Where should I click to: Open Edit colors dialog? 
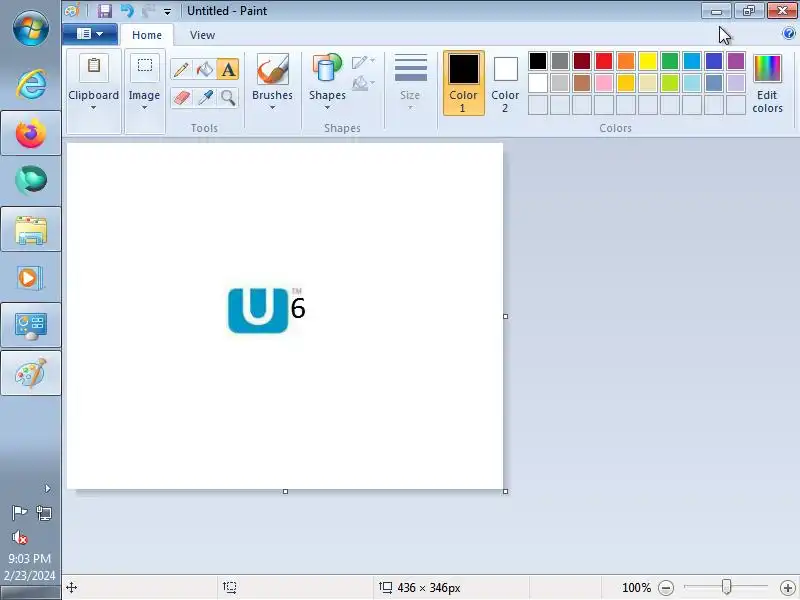[x=767, y=83]
